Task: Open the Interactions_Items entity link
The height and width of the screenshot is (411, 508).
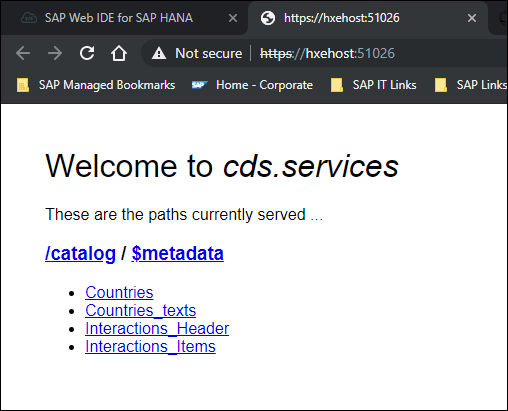Action: (x=150, y=346)
